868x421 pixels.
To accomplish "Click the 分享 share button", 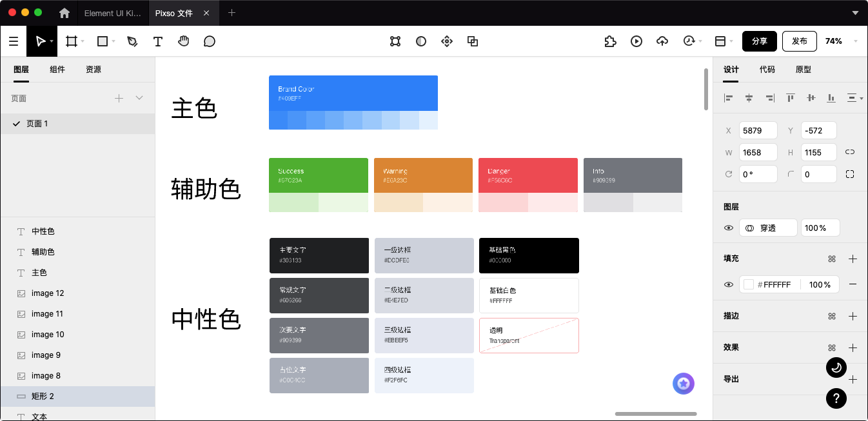I will pos(760,41).
